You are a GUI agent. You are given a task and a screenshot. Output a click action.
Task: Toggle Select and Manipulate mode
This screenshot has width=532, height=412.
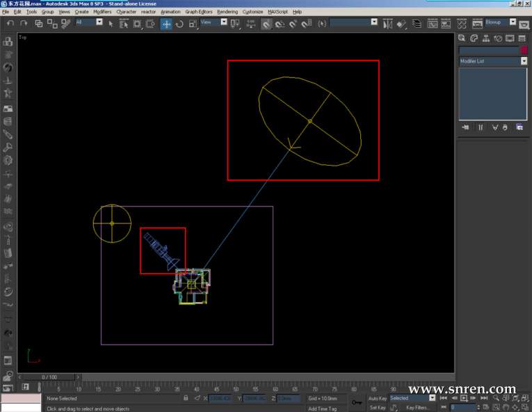pyautogui.click(x=251, y=24)
